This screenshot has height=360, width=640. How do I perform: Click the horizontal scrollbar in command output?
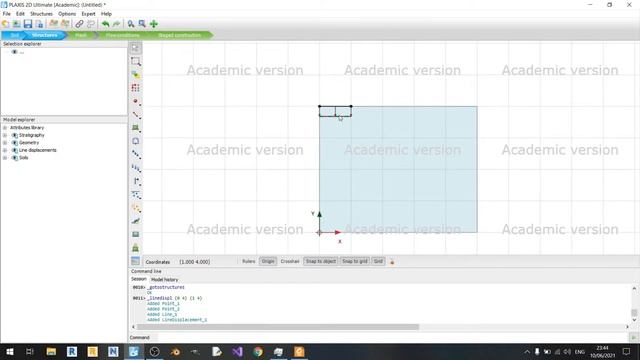coord(278,327)
